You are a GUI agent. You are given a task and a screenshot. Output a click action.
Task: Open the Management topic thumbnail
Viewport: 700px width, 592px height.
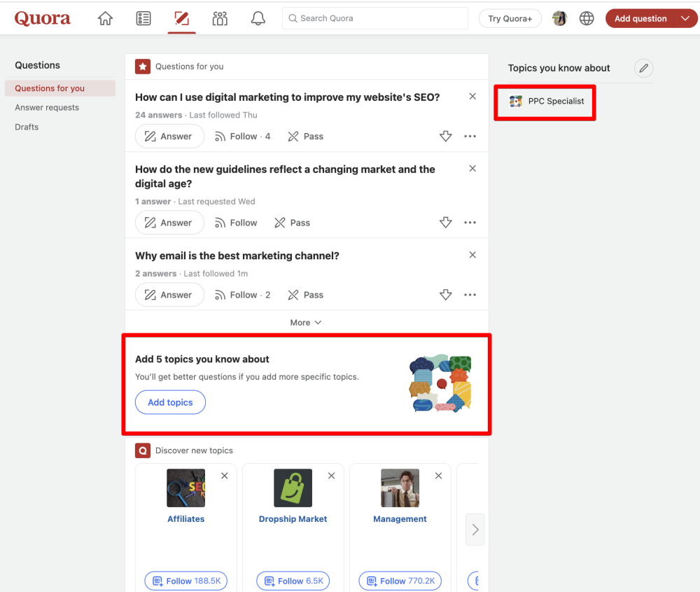[x=400, y=488]
